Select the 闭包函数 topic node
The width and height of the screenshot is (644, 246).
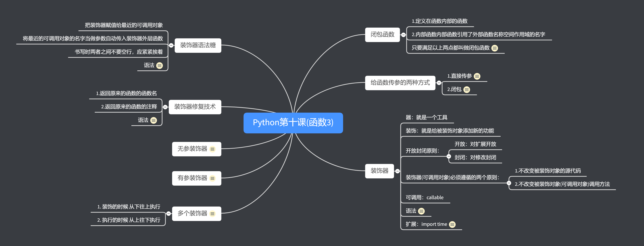click(382, 34)
